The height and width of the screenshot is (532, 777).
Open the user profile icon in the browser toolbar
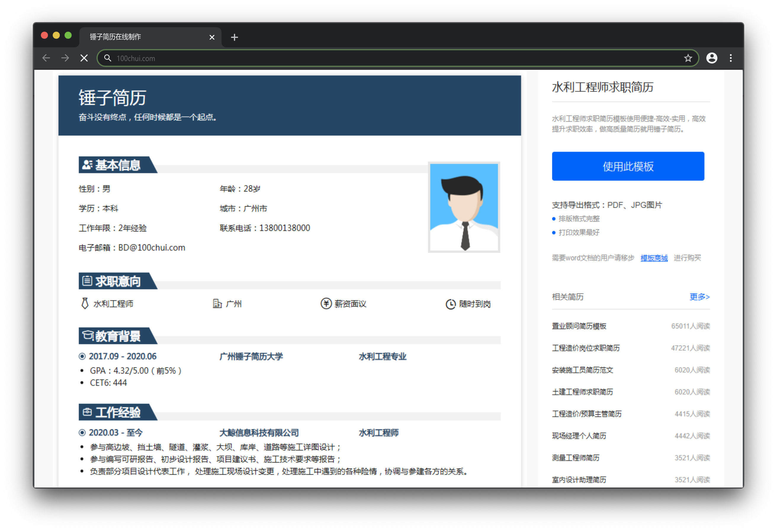tap(712, 58)
